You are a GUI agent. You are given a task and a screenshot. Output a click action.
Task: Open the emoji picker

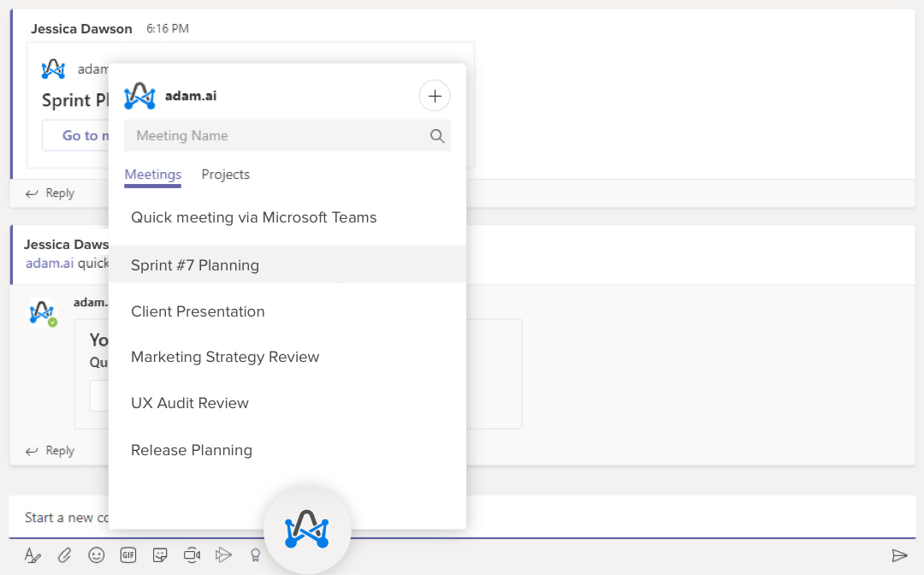(x=96, y=555)
